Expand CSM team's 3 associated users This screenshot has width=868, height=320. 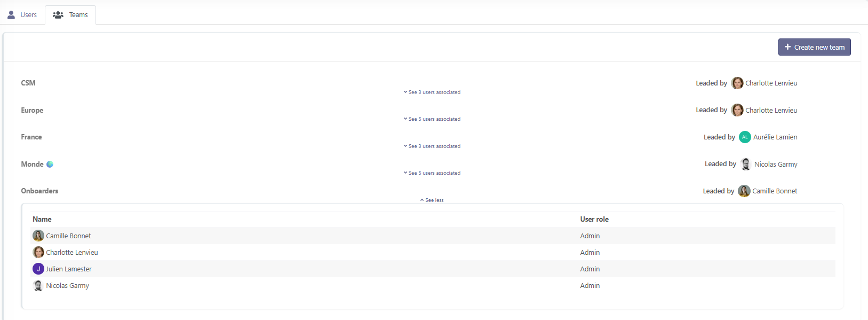pyautogui.click(x=432, y=92)
